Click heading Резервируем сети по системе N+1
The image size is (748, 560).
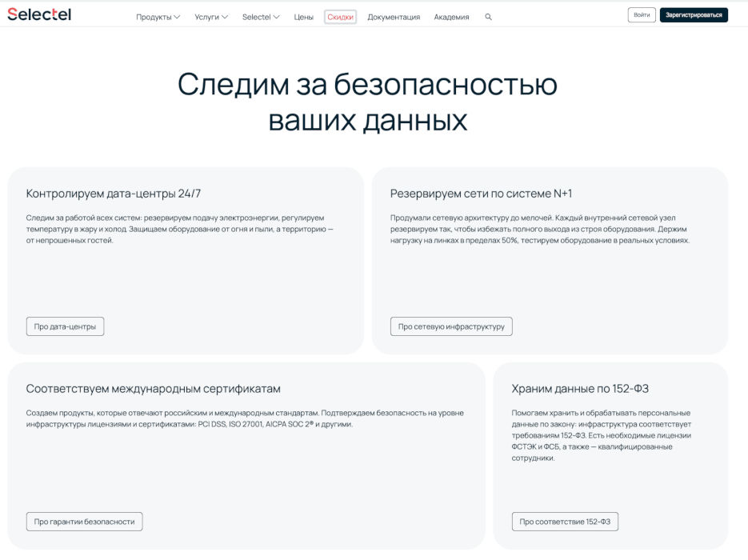481,193
